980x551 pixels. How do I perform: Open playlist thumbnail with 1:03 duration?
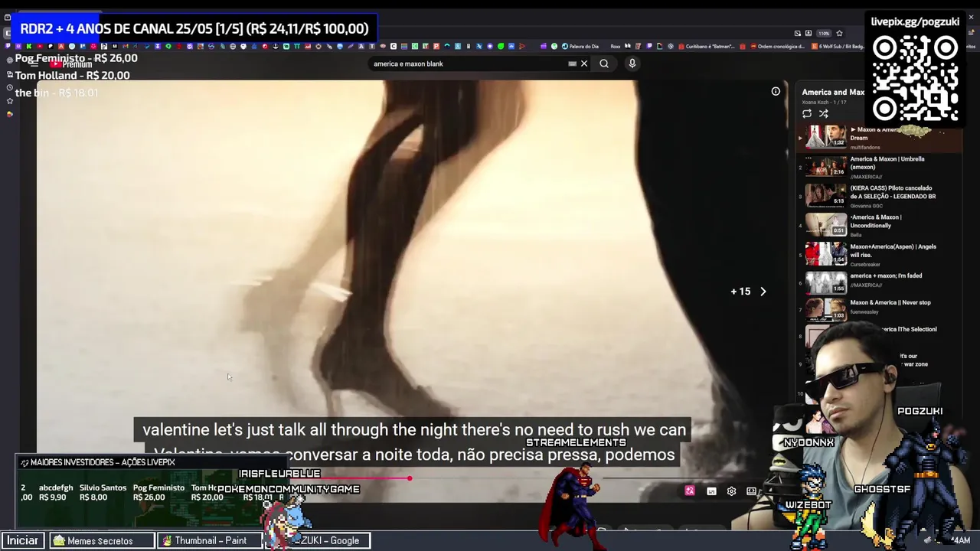coord(825,309)
